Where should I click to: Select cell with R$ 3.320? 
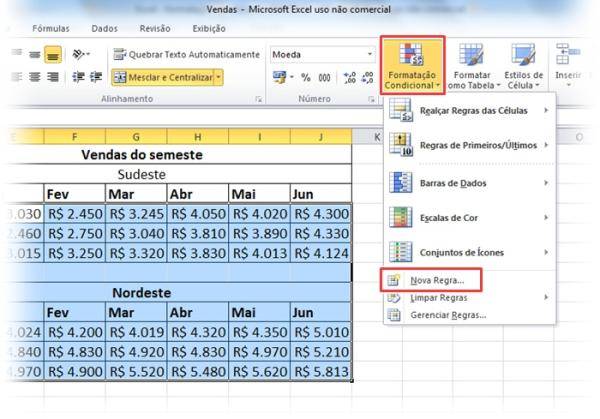[136, 253]
